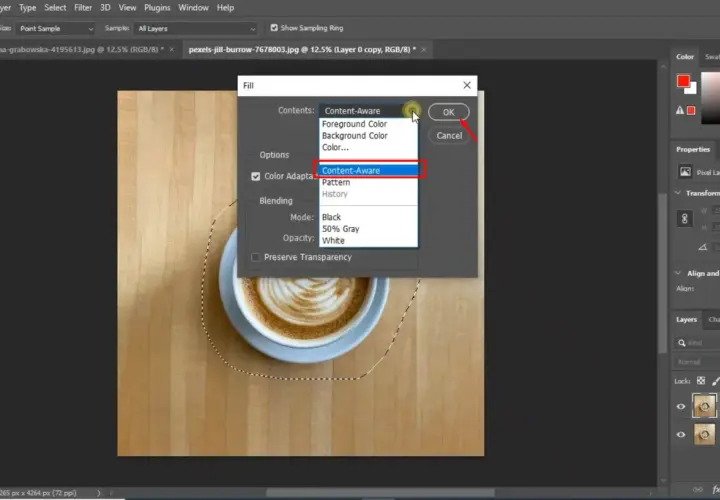This screenshot has width=720, height=500.
Task: Close the pexels-jill-burrow-7678003.jpg tab
Action: [x=424, y=50]
